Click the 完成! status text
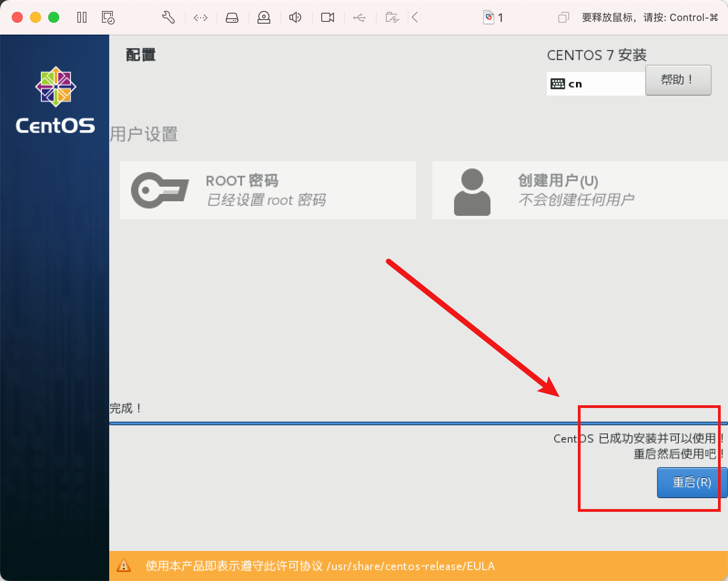Screen dimensions: 728x581 126,408
